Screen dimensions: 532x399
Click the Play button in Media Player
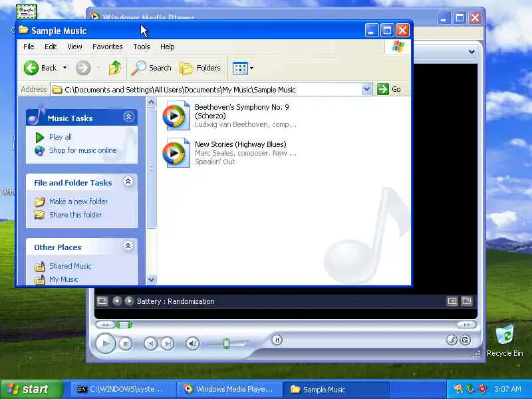pyautogui.click(x=106, y=343)
